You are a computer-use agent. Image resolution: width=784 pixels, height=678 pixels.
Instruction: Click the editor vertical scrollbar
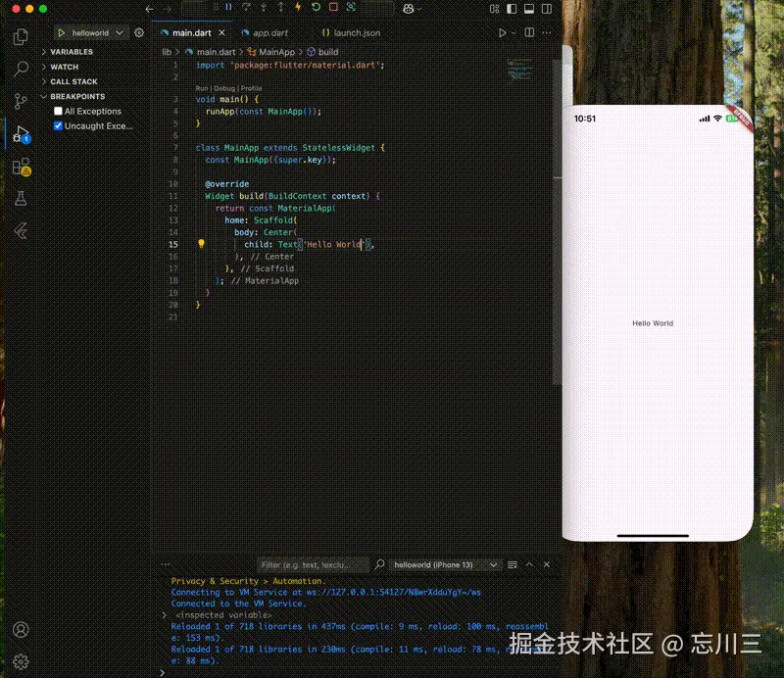pyautogui.click(x=557, y=222)
